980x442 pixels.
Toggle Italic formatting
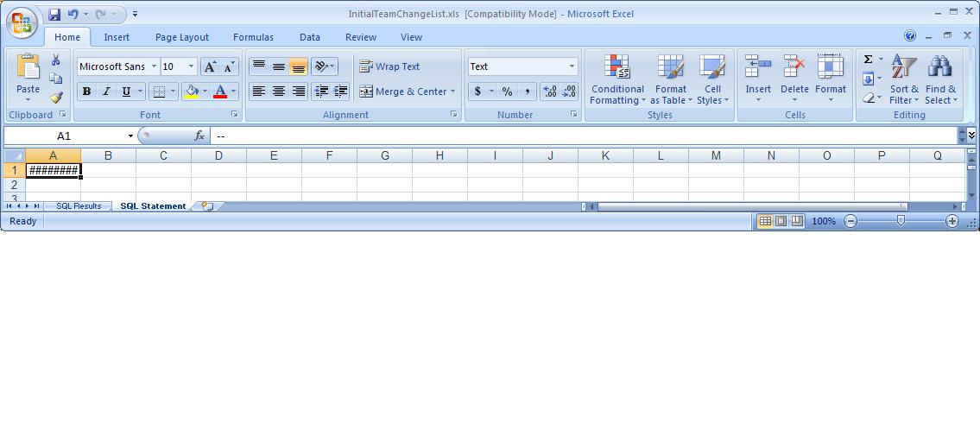click(106, 92)
